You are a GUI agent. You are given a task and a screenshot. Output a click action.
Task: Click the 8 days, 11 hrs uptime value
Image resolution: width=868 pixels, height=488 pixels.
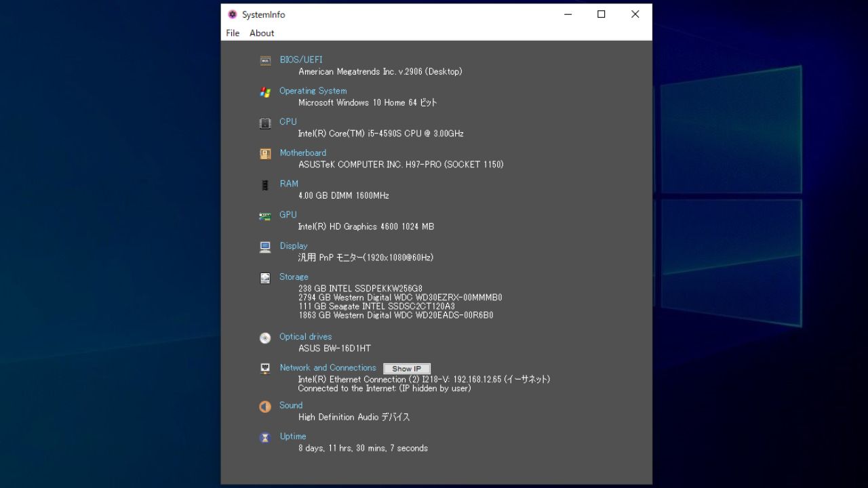click(363, 449)
